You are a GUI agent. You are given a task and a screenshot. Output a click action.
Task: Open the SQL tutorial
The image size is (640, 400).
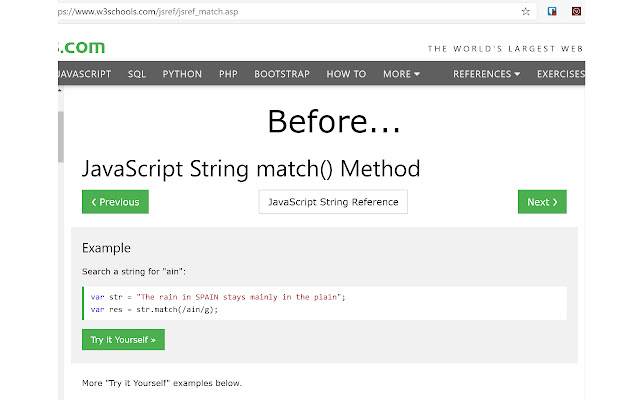[x=138, y=74]
